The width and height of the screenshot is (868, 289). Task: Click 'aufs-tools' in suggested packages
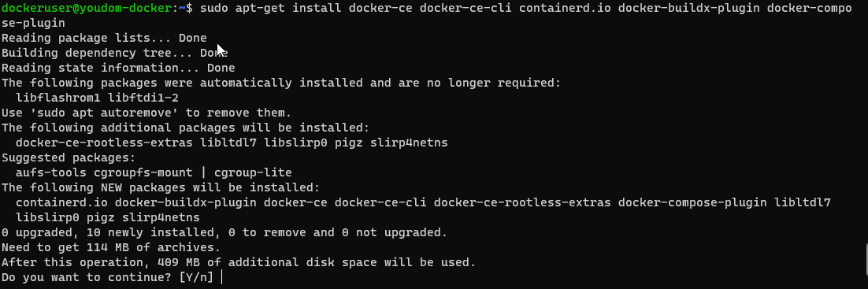click(x=51, y=172)
